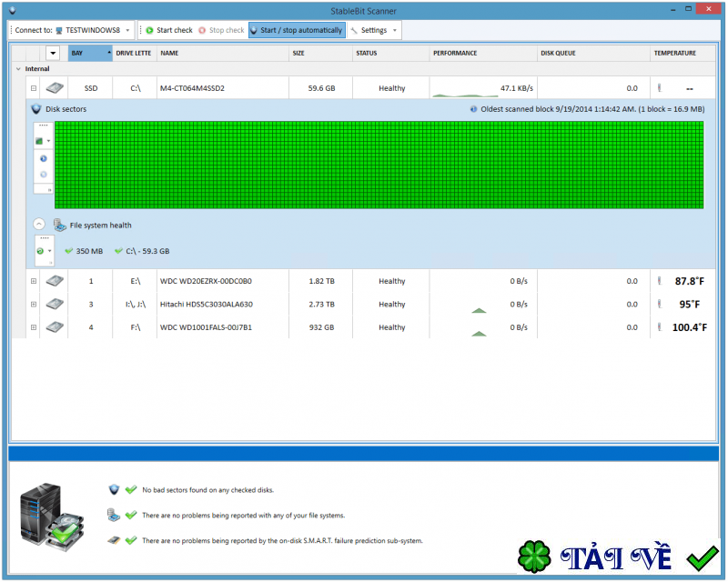Click the disabled Stop check button

tap(220, 30)
